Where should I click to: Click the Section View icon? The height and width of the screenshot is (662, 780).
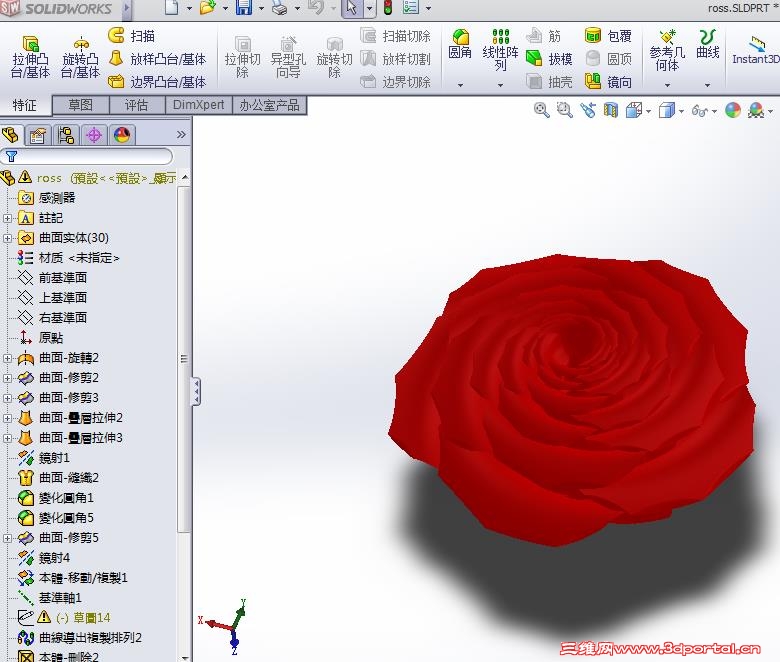coord(611,110)
